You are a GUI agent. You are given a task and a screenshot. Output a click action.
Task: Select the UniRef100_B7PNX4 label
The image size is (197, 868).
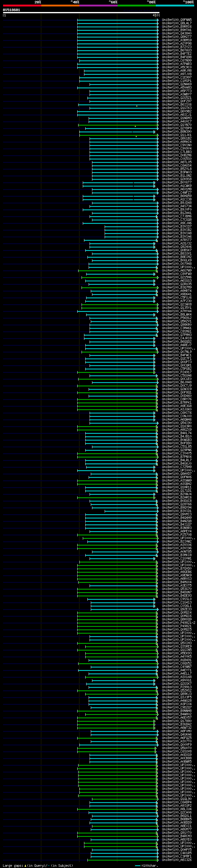click(177, 457)
